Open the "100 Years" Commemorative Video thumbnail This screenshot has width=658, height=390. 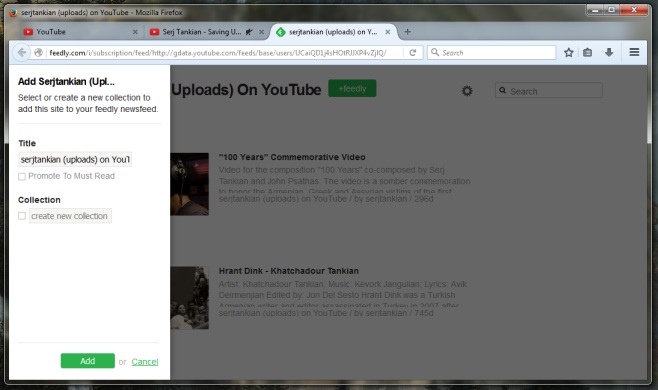189,184
